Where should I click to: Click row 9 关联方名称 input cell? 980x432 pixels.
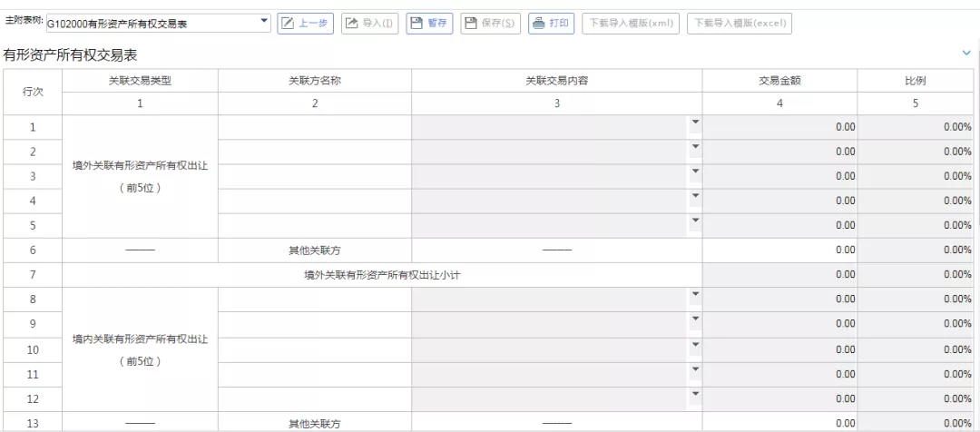pos(314,324)
